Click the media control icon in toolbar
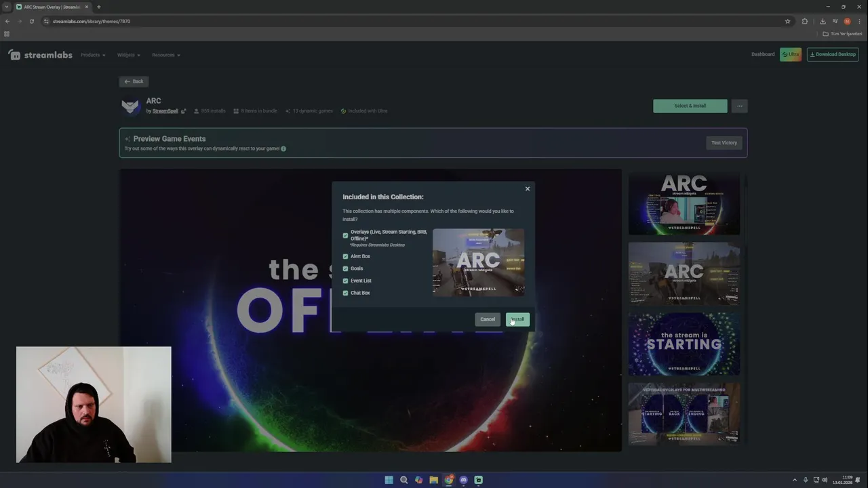The height and width of the screenshot is (488, 868). click(x=835, y=21)
